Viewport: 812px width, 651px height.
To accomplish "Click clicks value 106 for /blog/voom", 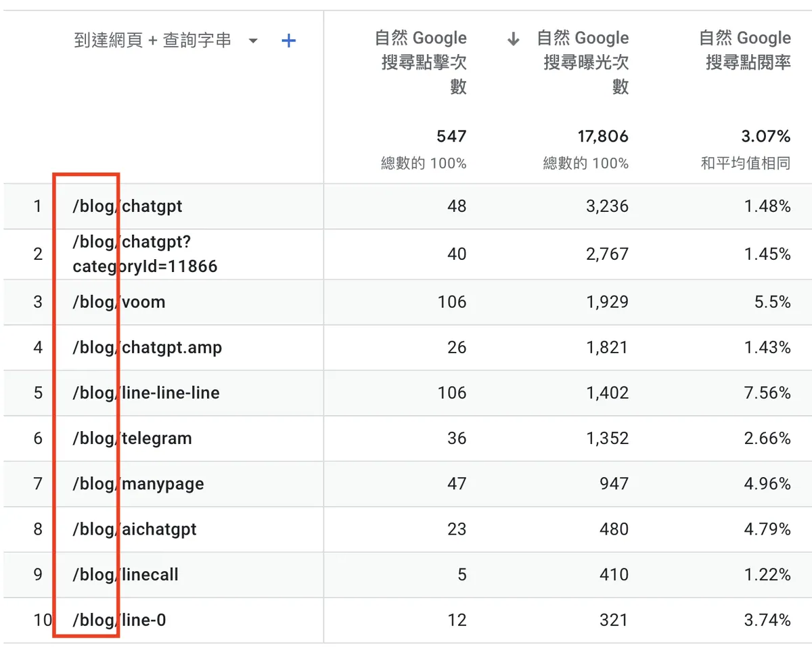I will click(x=452, y=302).
